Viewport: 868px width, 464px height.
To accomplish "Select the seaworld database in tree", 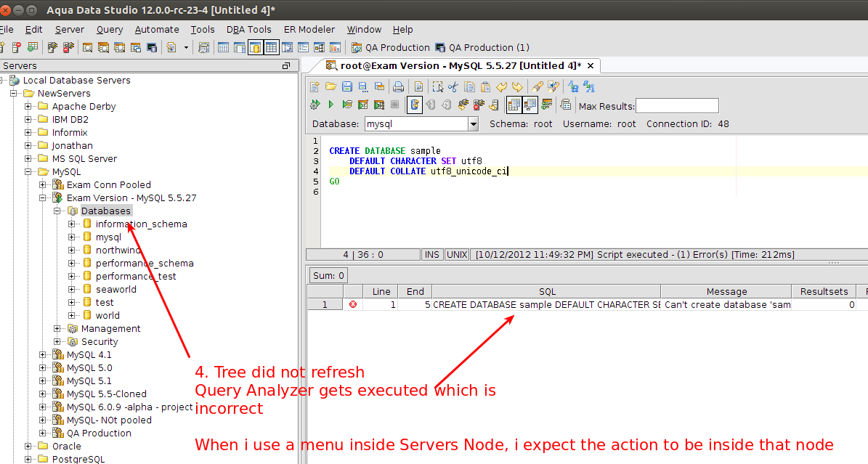I will [x=115, y=290].
